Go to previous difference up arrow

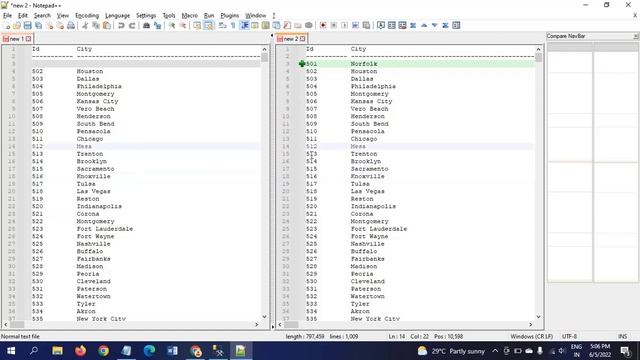[x=424, y=25]
